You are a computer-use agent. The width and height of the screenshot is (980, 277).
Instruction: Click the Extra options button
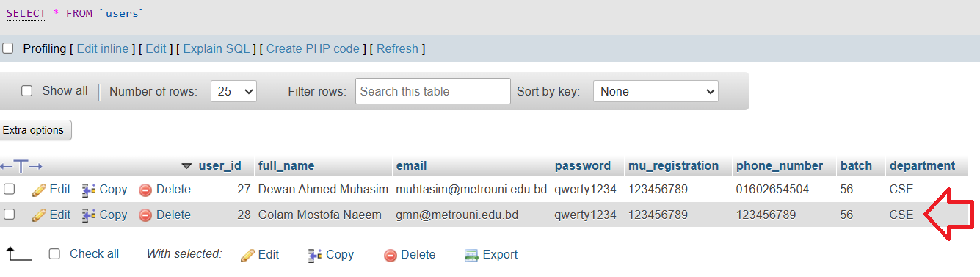[x=33, y=130]
